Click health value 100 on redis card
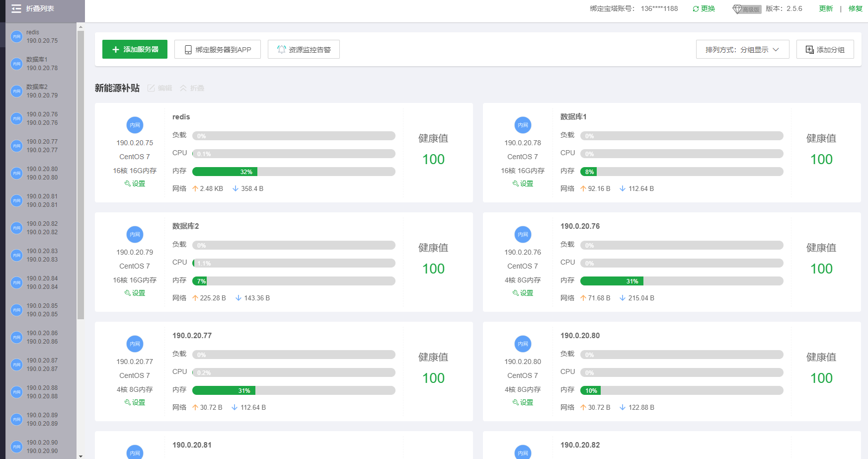The image size is (868, 459). point(433,159)
